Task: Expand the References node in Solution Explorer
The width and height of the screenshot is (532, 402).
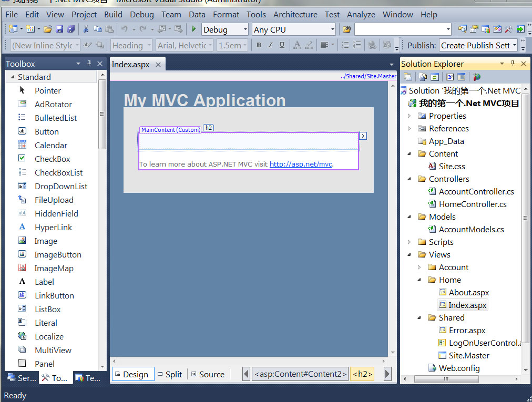Action: click(410, 129)
